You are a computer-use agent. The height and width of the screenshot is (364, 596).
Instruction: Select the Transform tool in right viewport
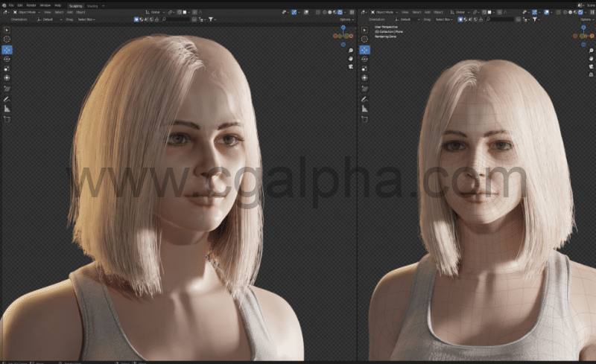364,78
